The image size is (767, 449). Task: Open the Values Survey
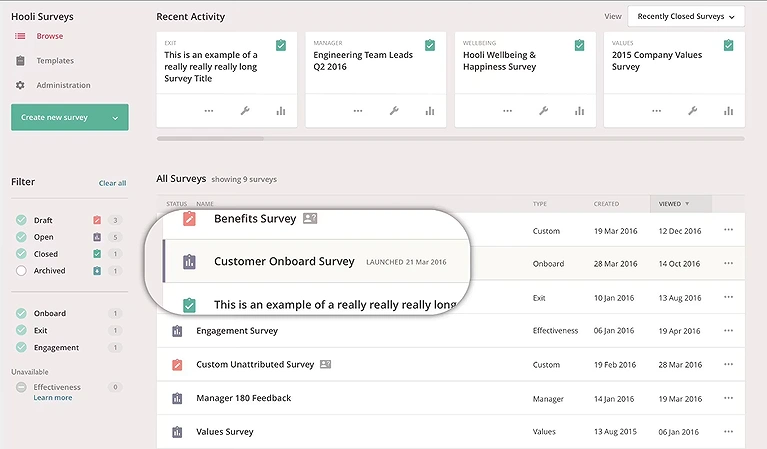point(225,432)
